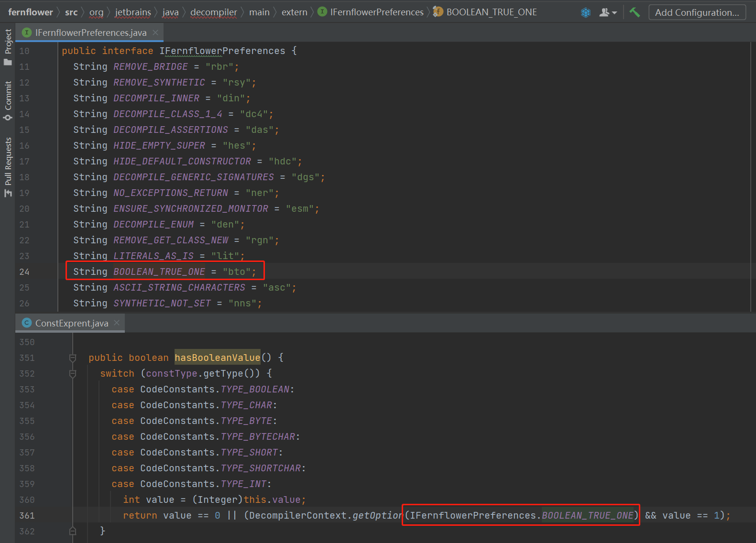Click TYPE_CHAR case constant
The image size is (756, 543).
246,405
